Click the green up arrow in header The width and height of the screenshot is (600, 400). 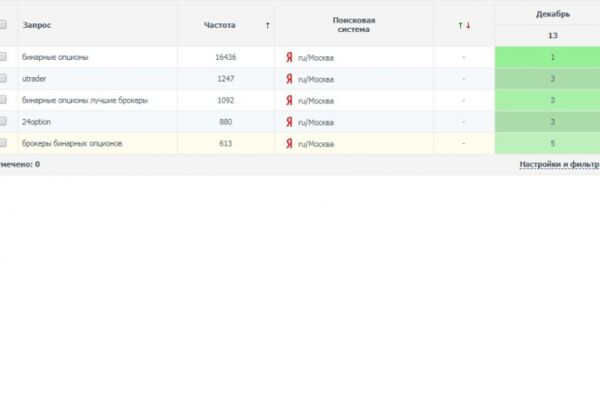[460, 25]
